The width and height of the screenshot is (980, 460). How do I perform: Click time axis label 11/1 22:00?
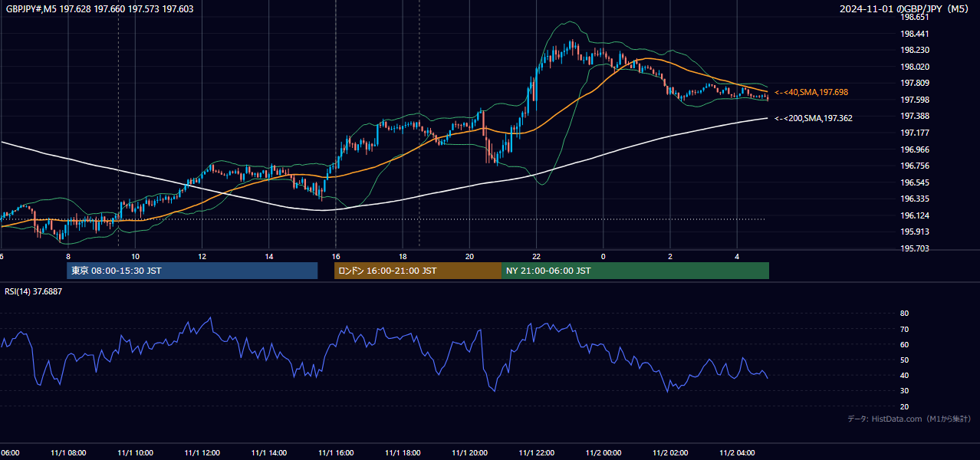[536, 453]
